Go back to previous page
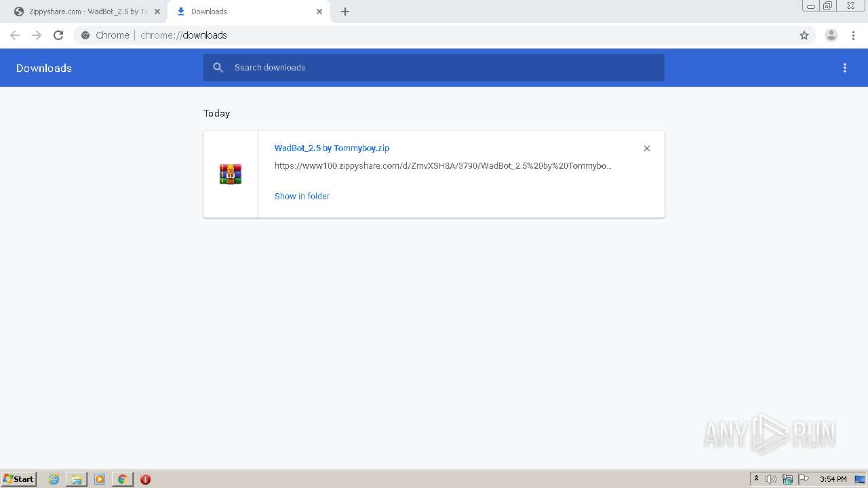This screenshot has height=488, width=868. point(15,35)
